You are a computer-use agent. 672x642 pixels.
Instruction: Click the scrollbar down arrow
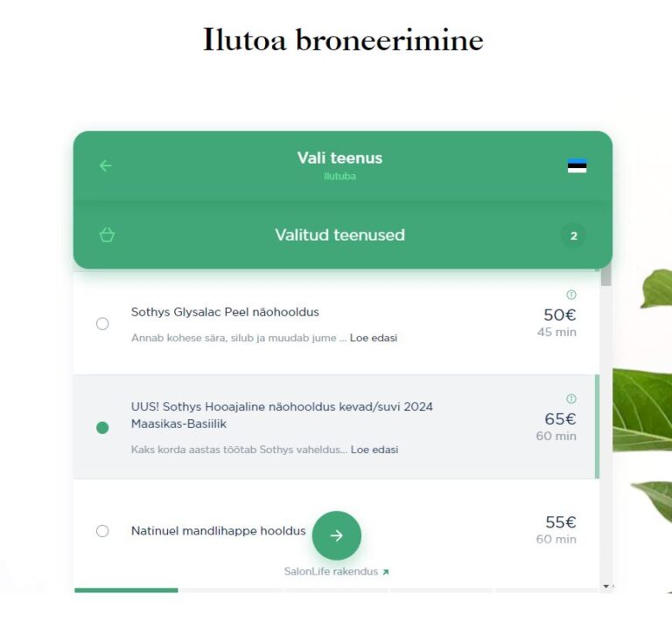coord(605,586)
